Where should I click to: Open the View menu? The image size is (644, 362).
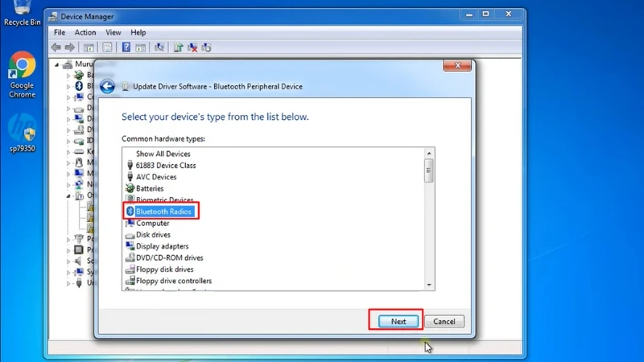click(113, 32)
